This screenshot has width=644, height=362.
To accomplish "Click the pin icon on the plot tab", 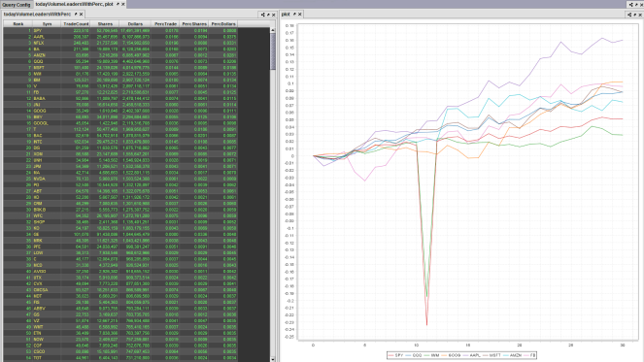I will point(294,14).
